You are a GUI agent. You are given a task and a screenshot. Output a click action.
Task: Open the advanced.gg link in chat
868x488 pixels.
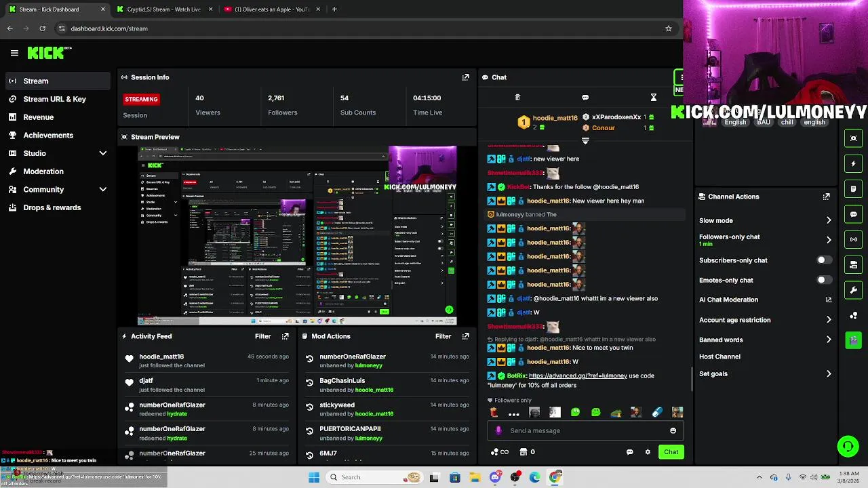[578, 375]
